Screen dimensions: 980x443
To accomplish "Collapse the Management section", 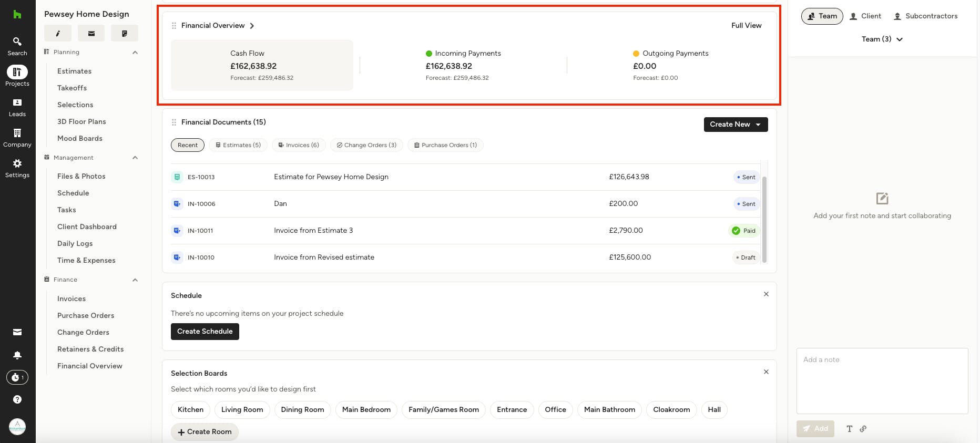I will [135, 158].
